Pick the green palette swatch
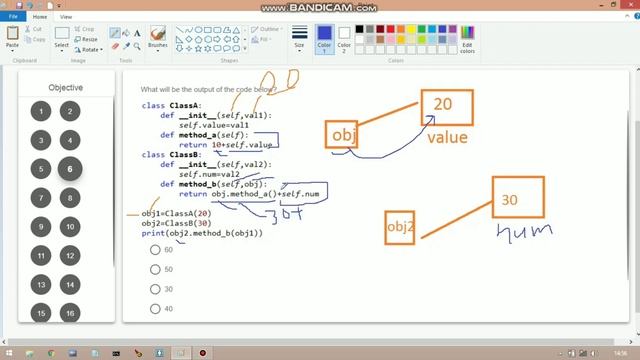The width and height of the screenshot is (640, 360). point(422,29)
